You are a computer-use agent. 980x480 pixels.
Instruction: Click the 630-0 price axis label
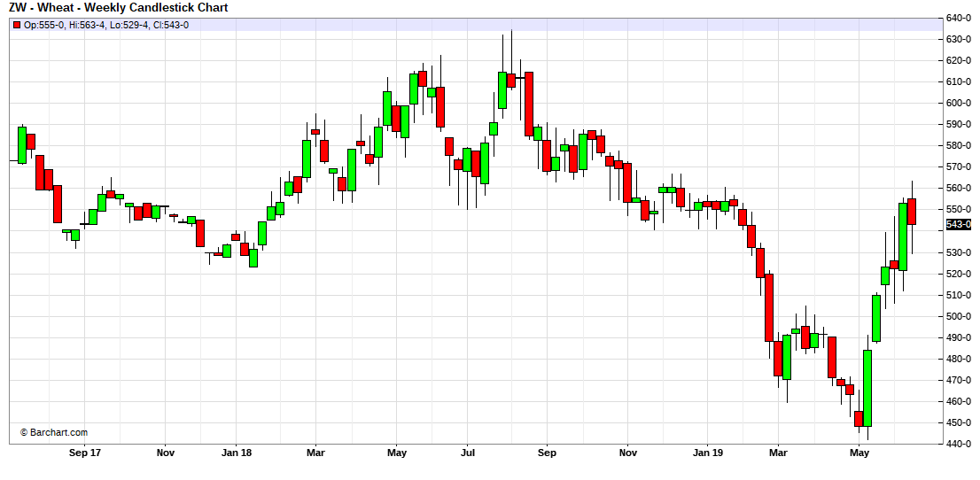tap(959, 39)
